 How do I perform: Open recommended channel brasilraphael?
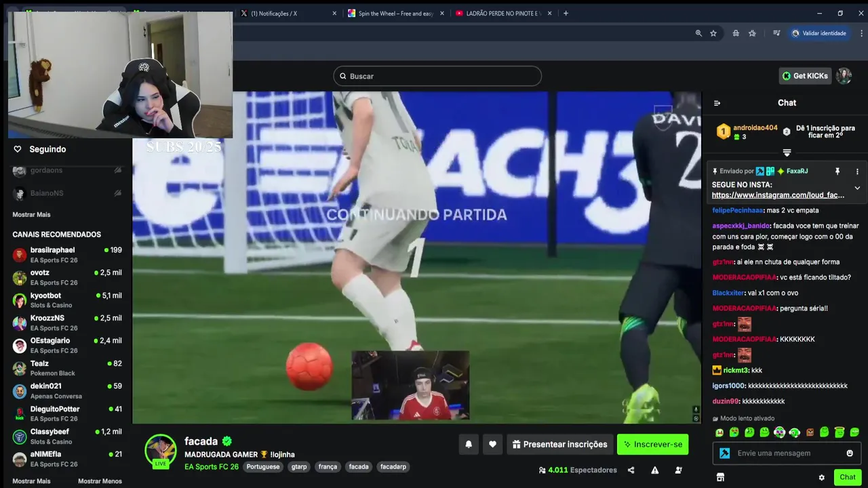pyautogui.click(x=66, y=255)
